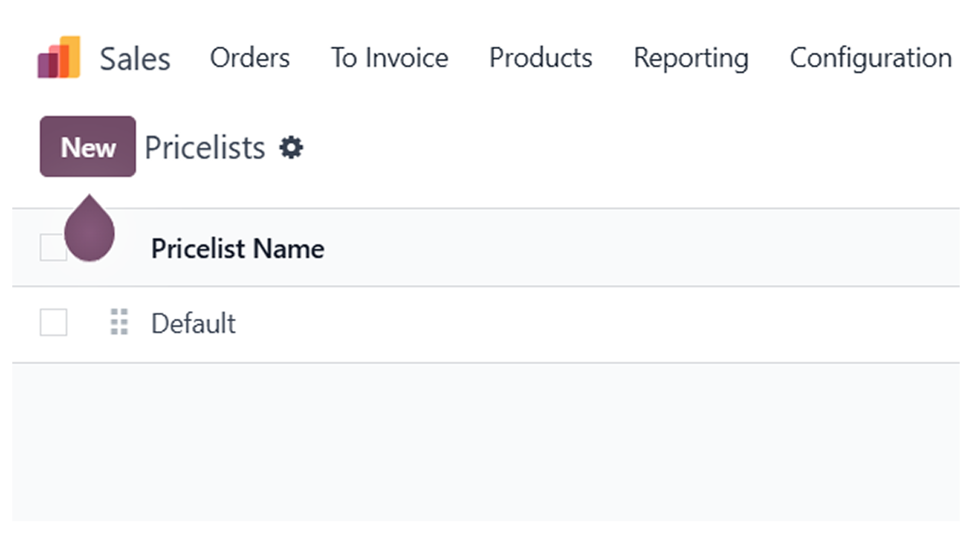Click the empty grey area below the list

click(x=486, y=441)
